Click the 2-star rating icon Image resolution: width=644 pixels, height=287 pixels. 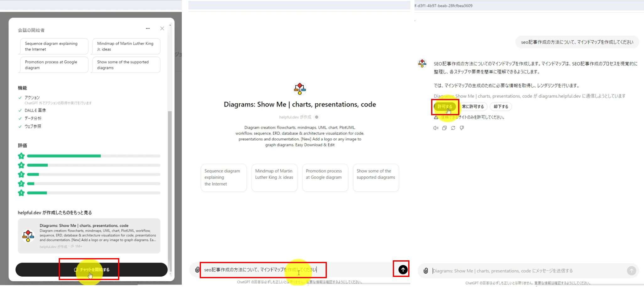tap(21, 184)
